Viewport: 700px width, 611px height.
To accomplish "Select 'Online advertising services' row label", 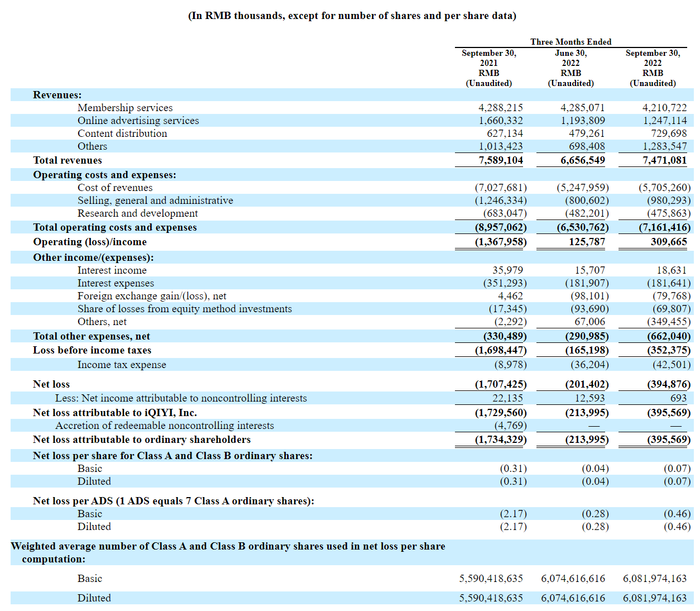I will [138, 121].
